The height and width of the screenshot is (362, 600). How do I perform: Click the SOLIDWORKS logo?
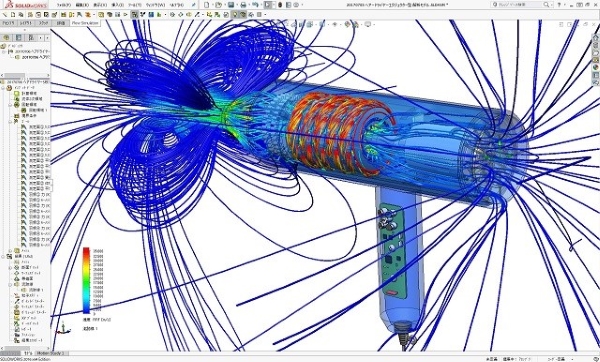25,5
